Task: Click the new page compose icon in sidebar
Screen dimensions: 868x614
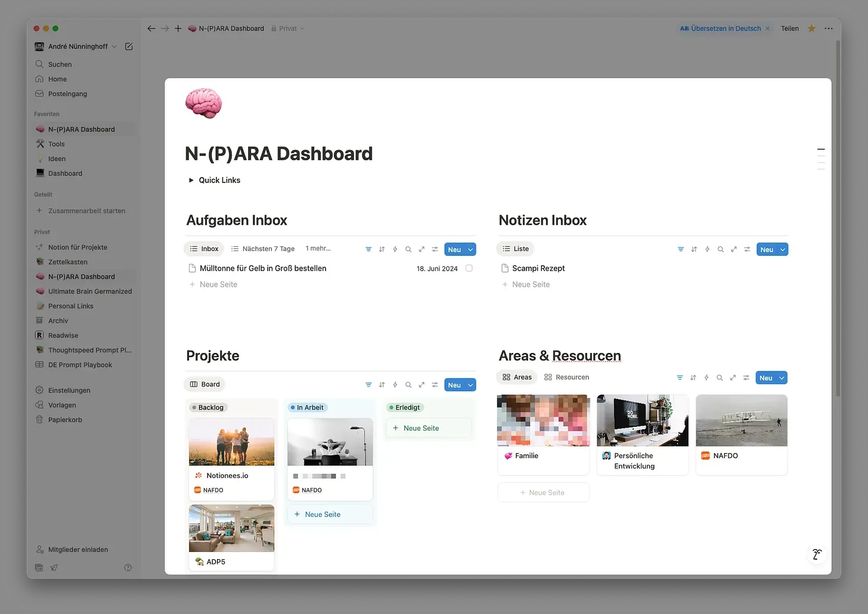Action: [129, 46]
